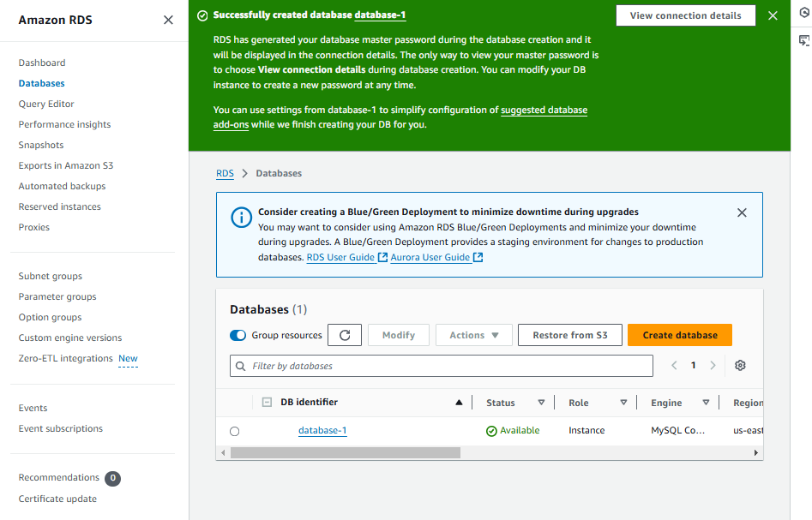Screen dimensions: 812x520
Task: Open Query Editor from the sidebar
Action: (48, 104)
